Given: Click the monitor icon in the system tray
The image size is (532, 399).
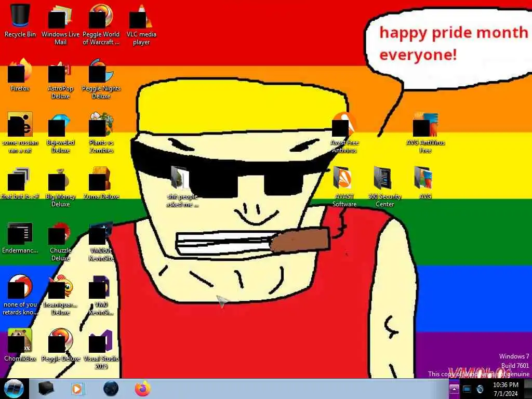Looking at the screenshot, I should point(467,389).
